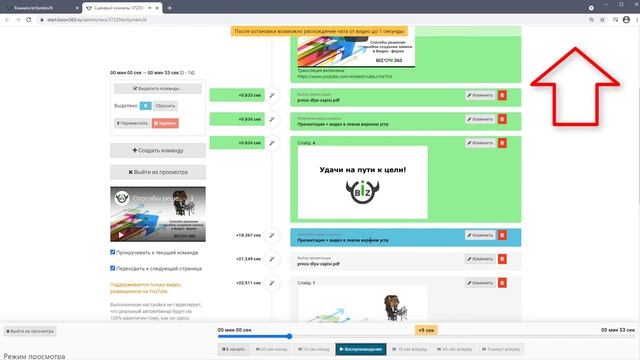Click pencil icon beside +21.249 сек command
Viewport: 640px width, 360px height.
pyautogui.click(x=272, y=259)
